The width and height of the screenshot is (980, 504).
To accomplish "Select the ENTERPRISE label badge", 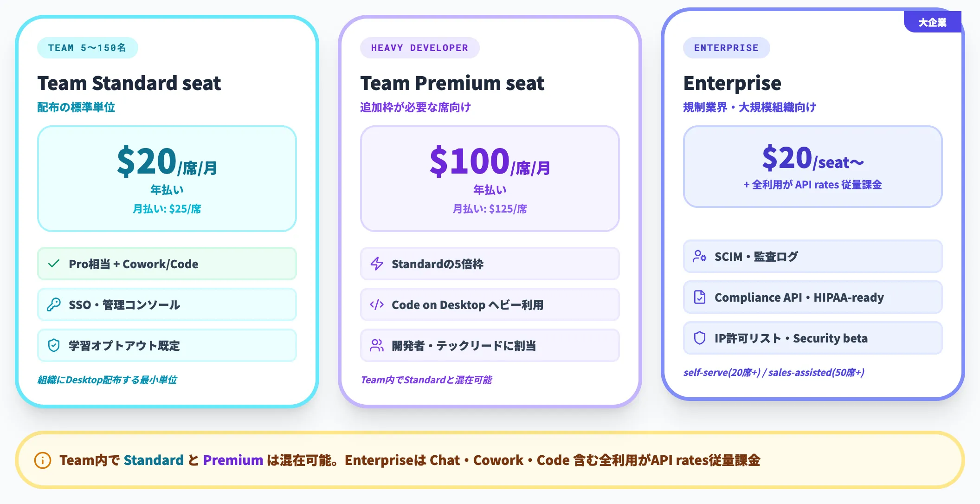I will tap(726, 48).
